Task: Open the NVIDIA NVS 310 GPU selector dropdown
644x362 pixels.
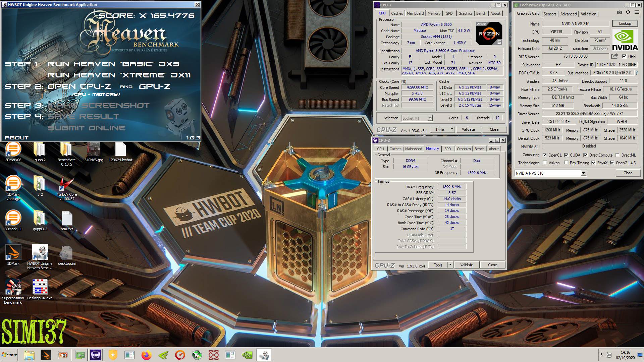Action: [x=583, y=173]
